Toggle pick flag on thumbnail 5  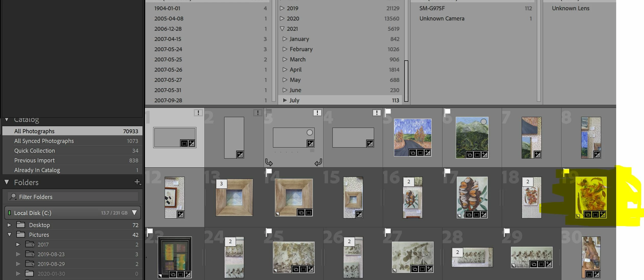(388, 111)
